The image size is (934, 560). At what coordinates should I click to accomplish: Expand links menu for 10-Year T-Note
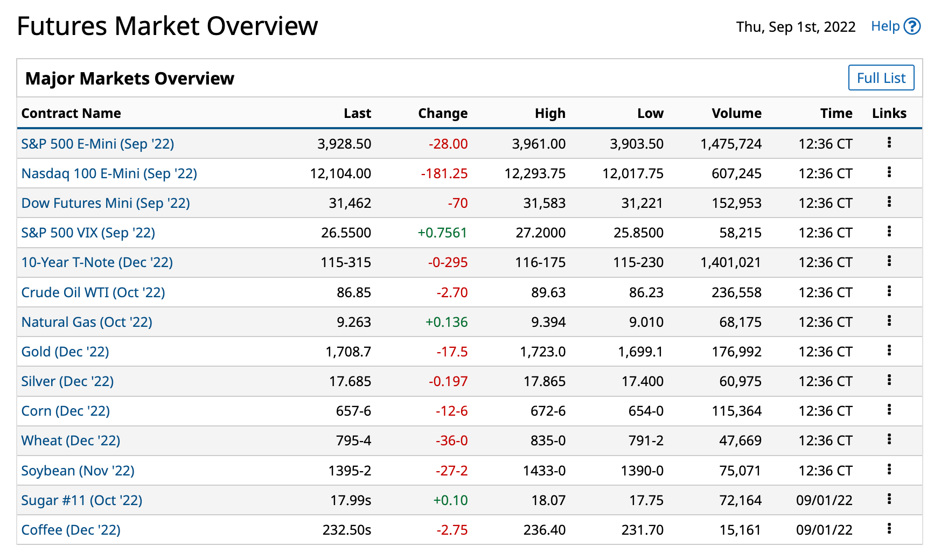click(x=889, y=261)
